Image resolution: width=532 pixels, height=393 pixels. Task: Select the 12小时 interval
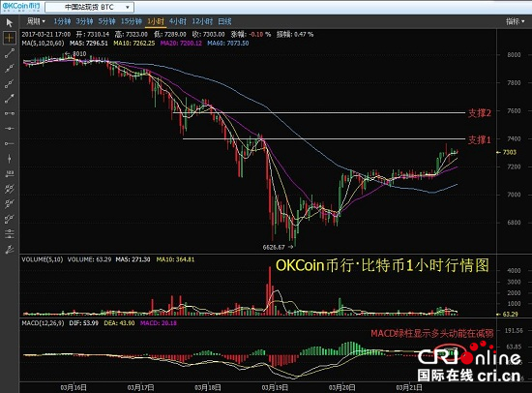[202, 21]
